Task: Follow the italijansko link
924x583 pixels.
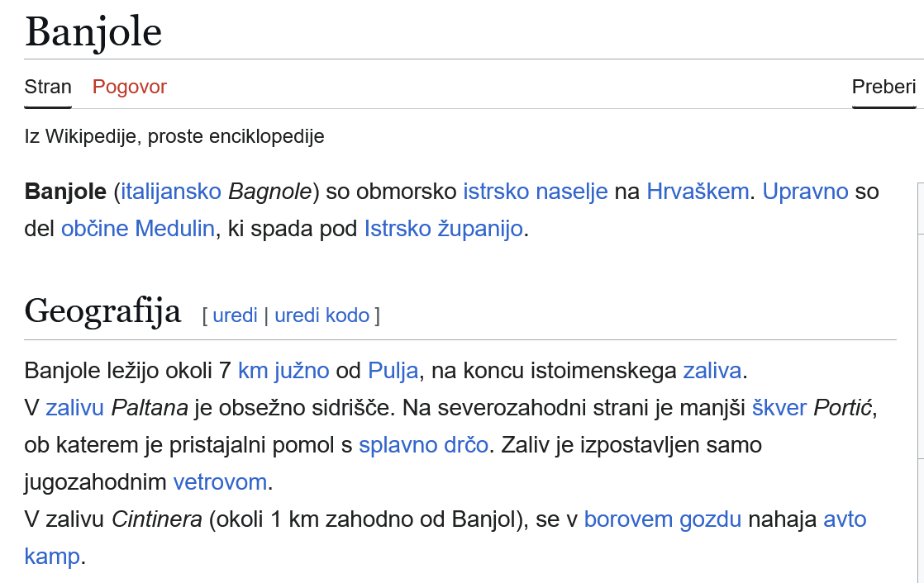Action: click(171, 192)
